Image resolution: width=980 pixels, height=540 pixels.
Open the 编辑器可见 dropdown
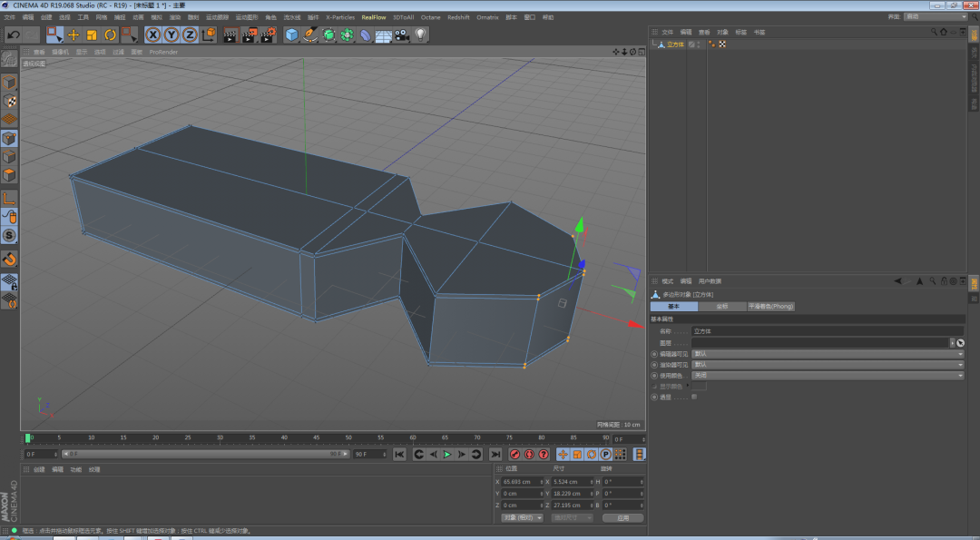tap(827, 353)
